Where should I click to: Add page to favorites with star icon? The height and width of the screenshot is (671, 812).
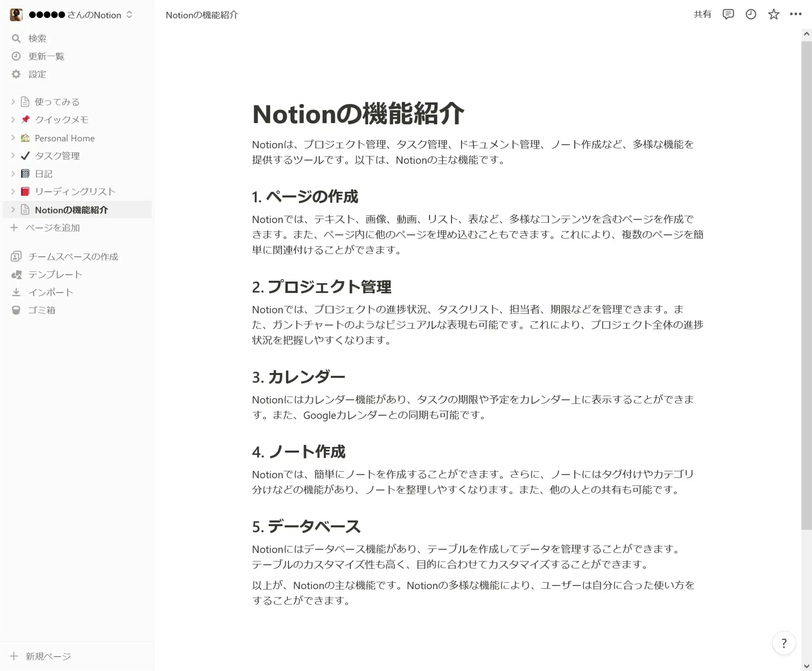click(x=773, y=14)
